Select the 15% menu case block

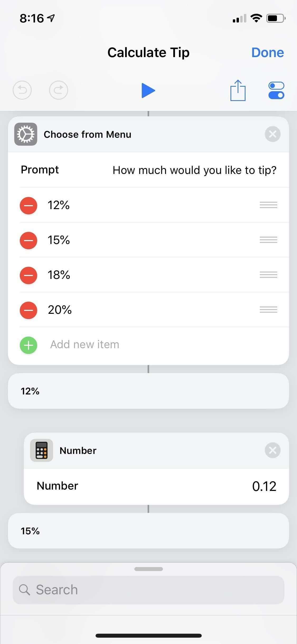click(x=148, y=531)
